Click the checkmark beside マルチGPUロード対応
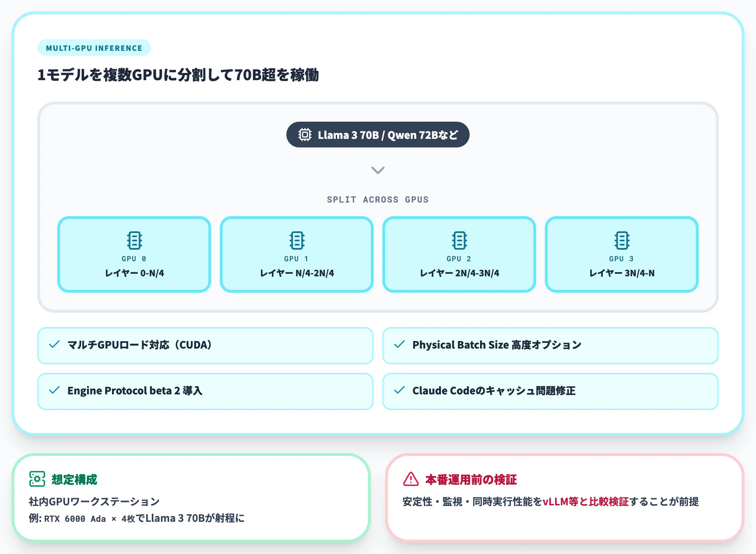 point(54,344)
